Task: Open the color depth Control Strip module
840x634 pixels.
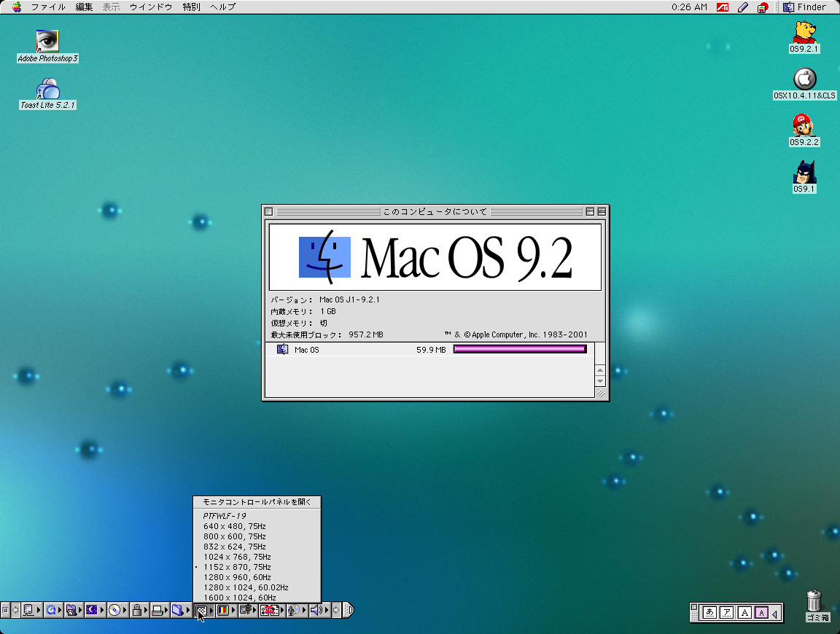Action: (x=223, y=611)
